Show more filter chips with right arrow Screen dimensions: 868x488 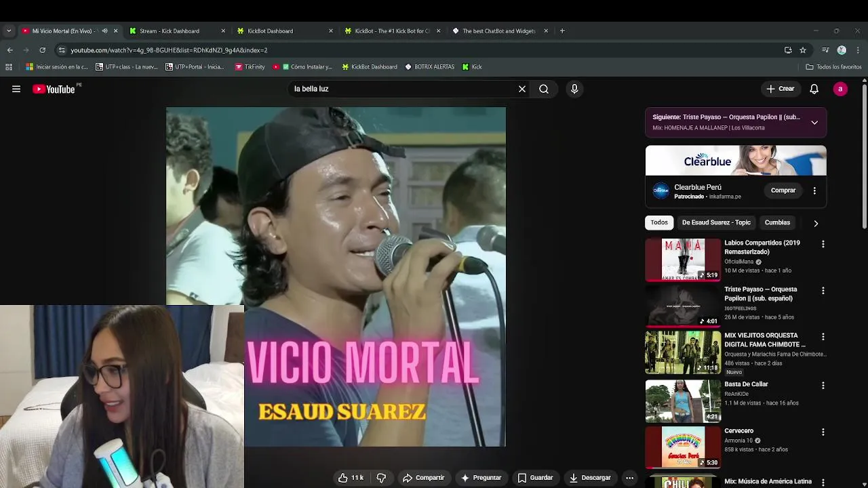[816, 223]
